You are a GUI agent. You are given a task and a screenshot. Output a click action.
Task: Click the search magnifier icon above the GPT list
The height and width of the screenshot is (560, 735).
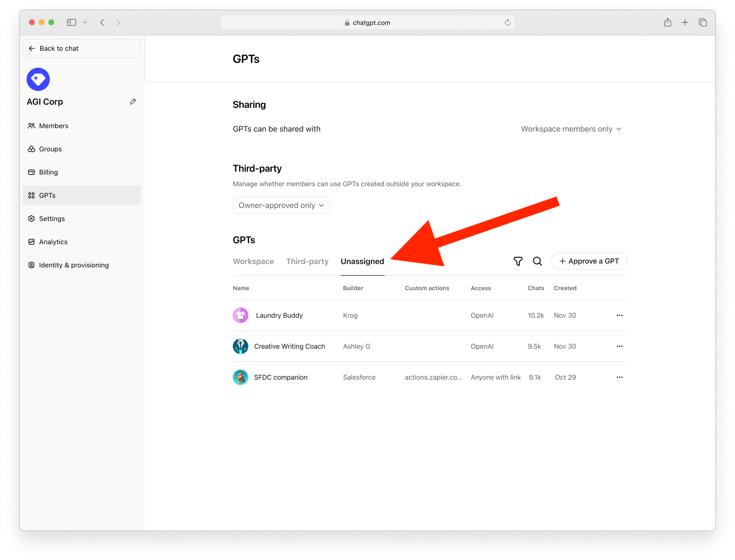[x=537, y=261]
